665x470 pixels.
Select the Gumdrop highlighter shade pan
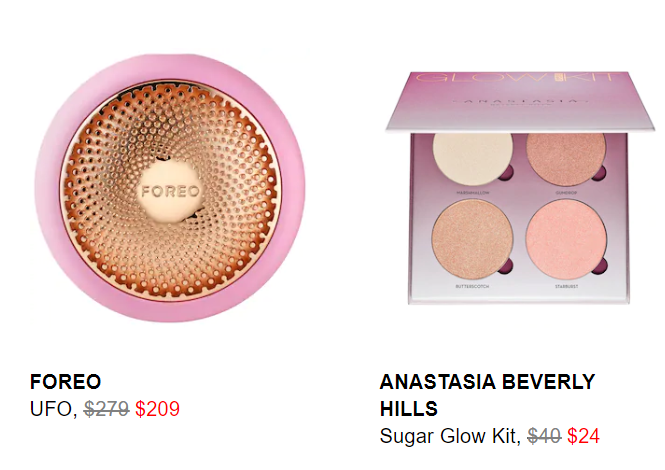[566, 159]
